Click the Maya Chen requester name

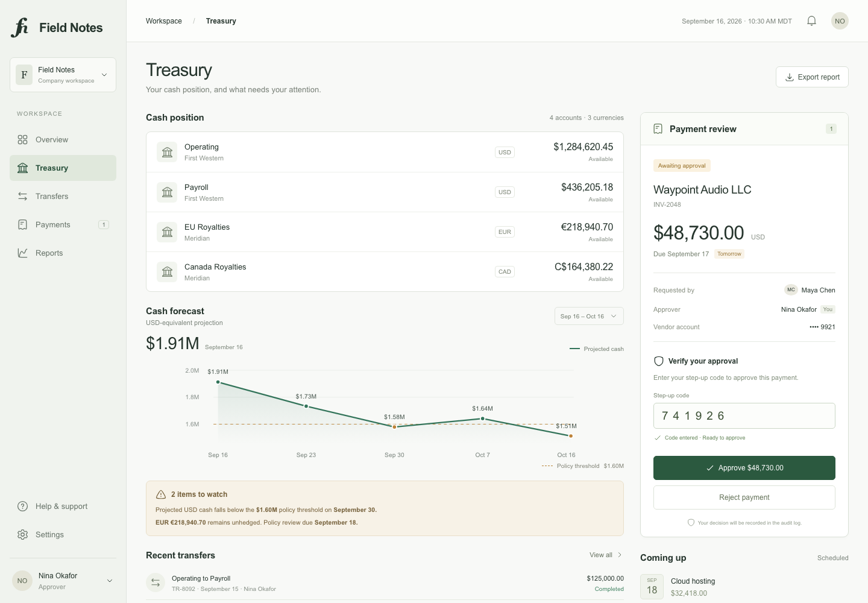coord(818,290)
